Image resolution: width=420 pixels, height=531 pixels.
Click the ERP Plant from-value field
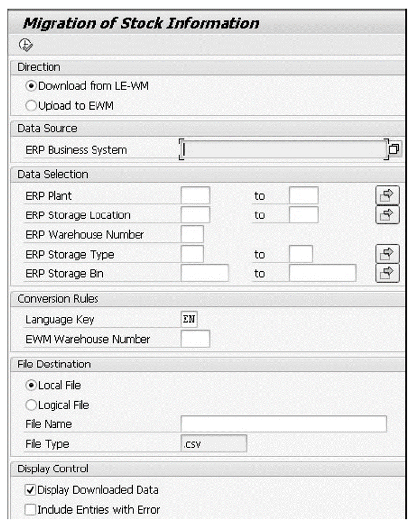[195, 196]
